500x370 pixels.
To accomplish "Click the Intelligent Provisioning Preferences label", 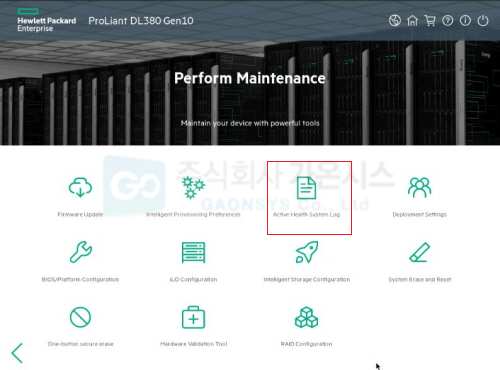I will pos(193,214).
